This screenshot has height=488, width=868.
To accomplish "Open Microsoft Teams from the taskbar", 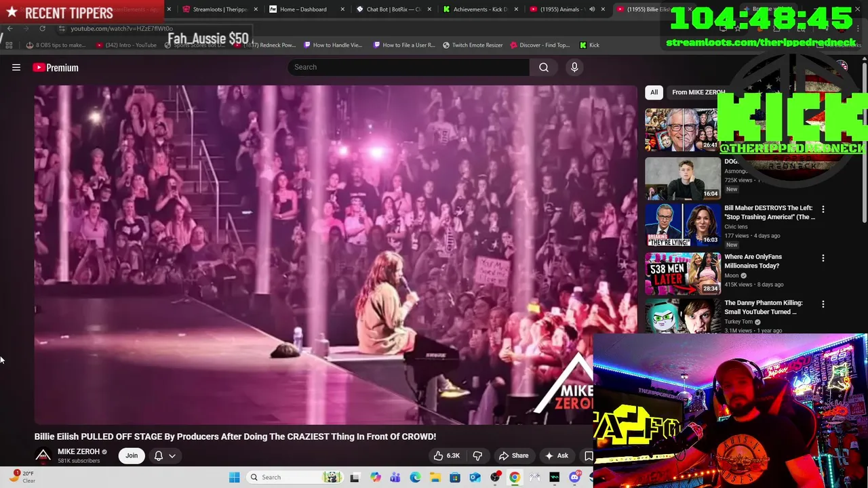I will [395, 477].
